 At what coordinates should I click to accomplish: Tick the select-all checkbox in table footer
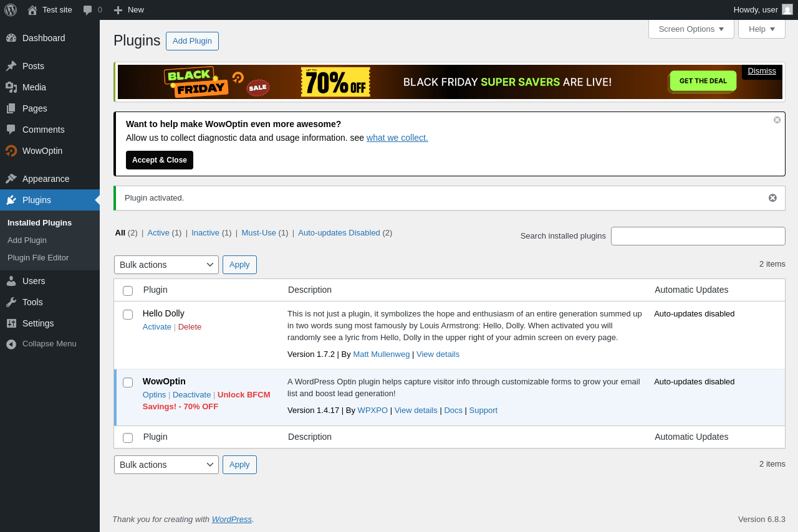pos(128,438)
